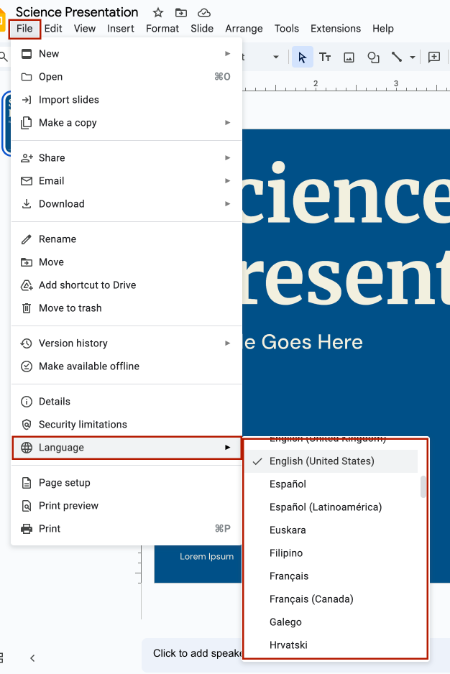Check the cloud document status icon
The image size is (450, 674).
click(204, 12)
